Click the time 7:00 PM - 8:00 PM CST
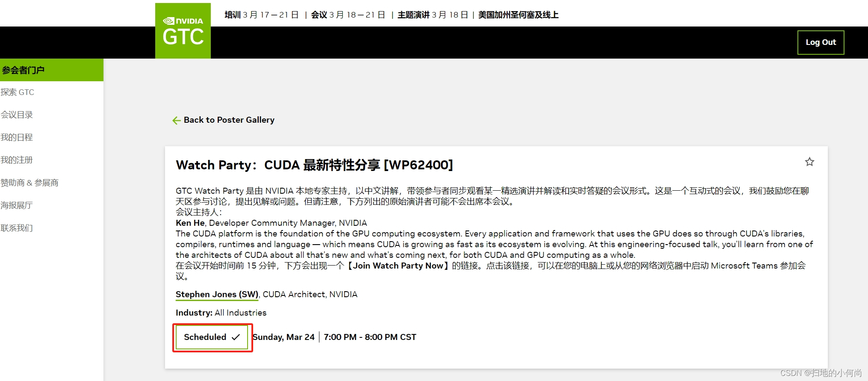 pos(370,337)
